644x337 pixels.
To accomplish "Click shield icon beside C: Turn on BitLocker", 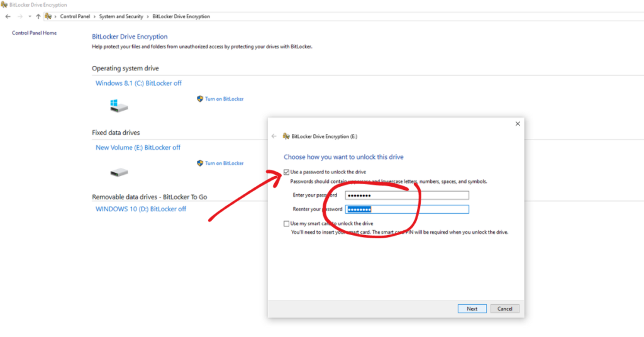I will click(200, 99).
